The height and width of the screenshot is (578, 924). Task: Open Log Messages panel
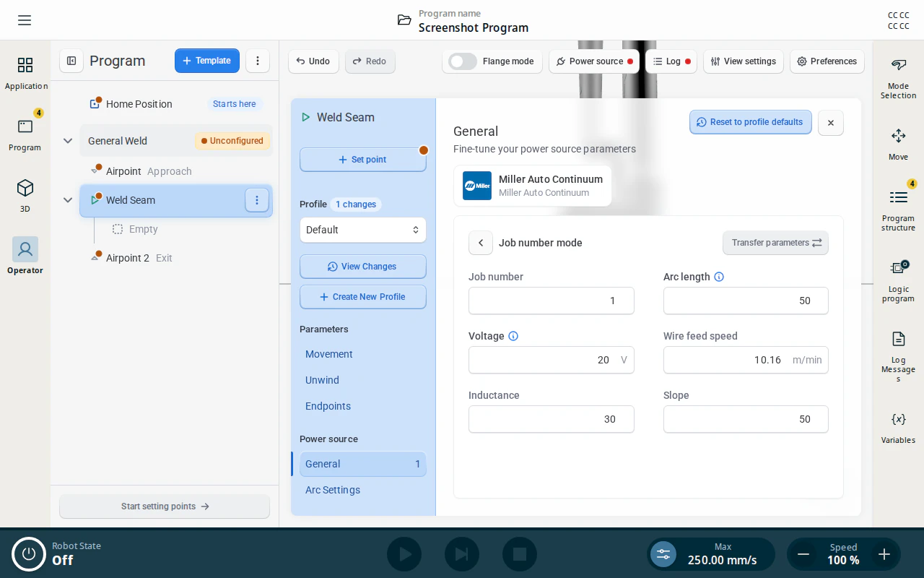[898, 356]
